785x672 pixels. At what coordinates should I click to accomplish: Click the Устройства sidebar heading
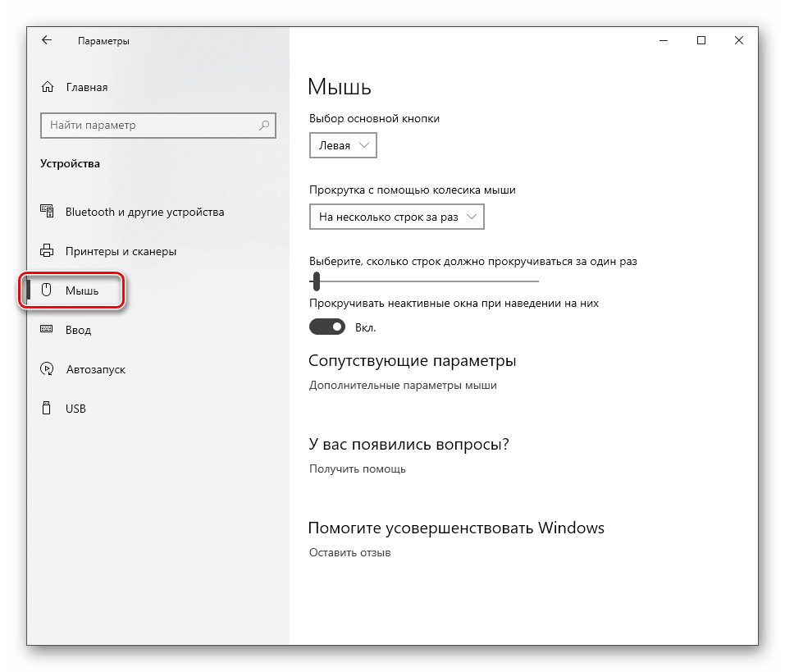[x=70, y=164]
